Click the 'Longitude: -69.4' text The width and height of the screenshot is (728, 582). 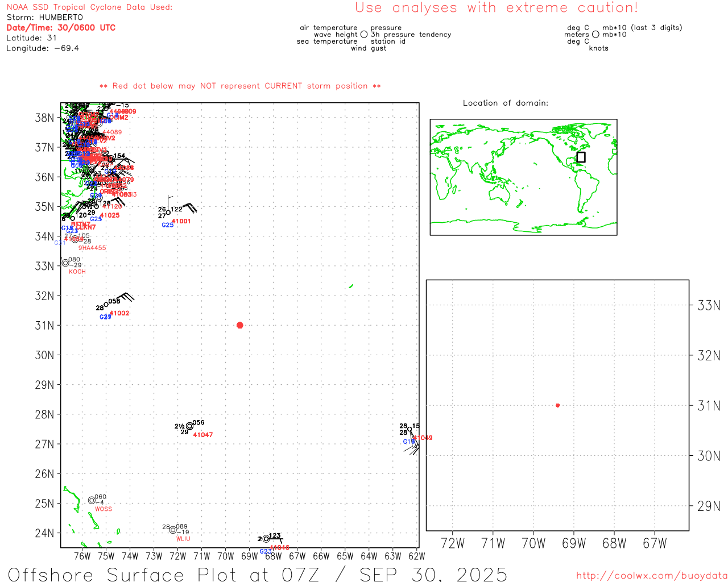[x=43, y=48]
